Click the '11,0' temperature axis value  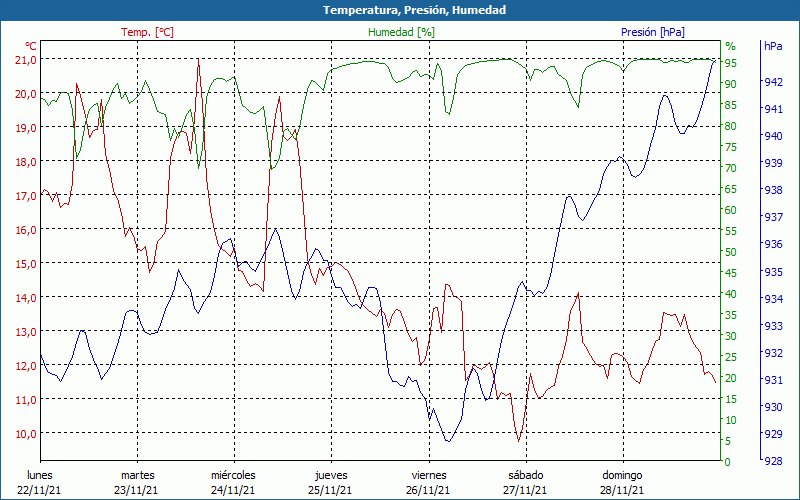(26, 399)
